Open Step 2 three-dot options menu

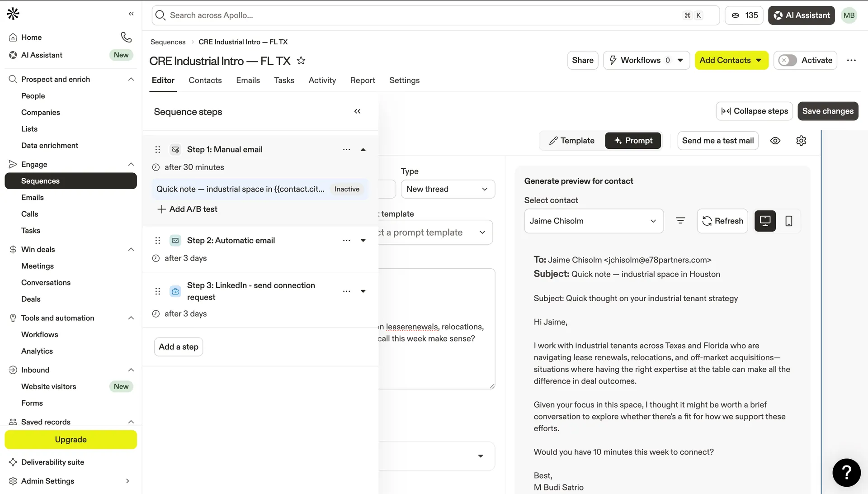(x=346, y=241)
